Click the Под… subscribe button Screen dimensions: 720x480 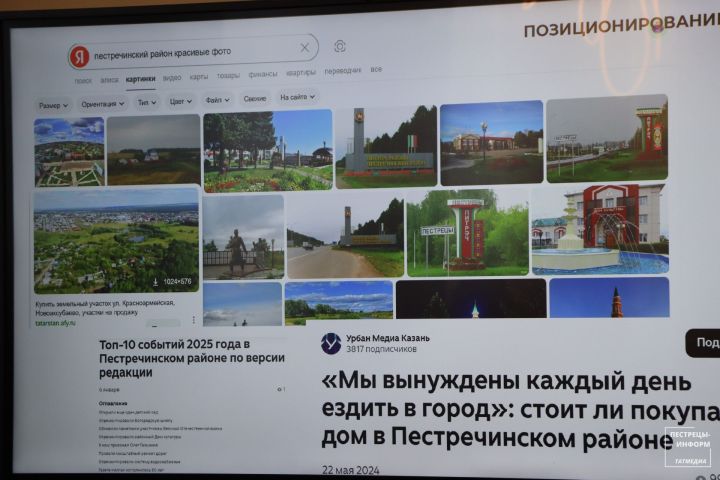tap(703, 343)
